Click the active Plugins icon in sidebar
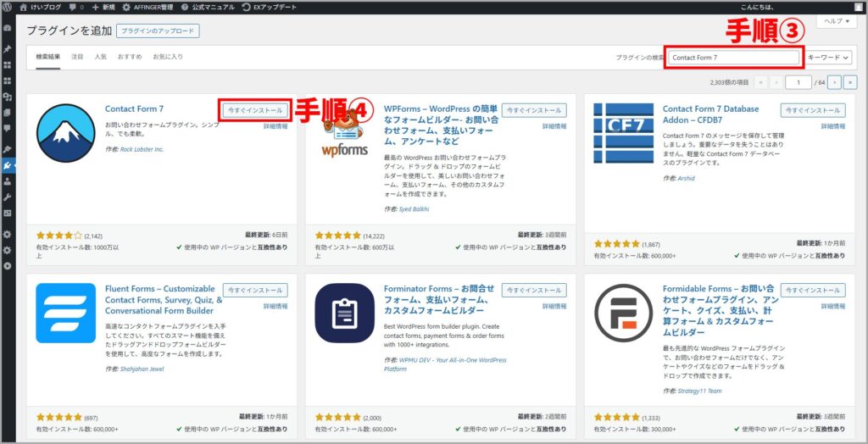The width and height of the screenshot is (868, 444). (8, 165)
